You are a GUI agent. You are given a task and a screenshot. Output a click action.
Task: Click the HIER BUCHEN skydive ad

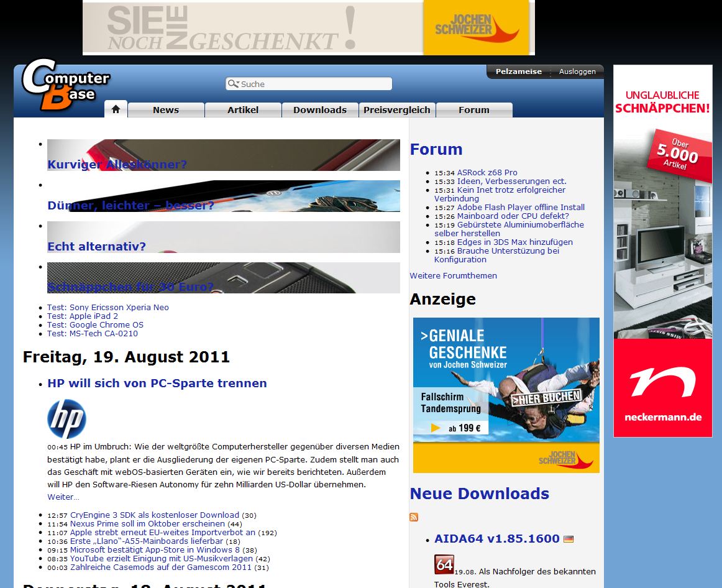506,395
